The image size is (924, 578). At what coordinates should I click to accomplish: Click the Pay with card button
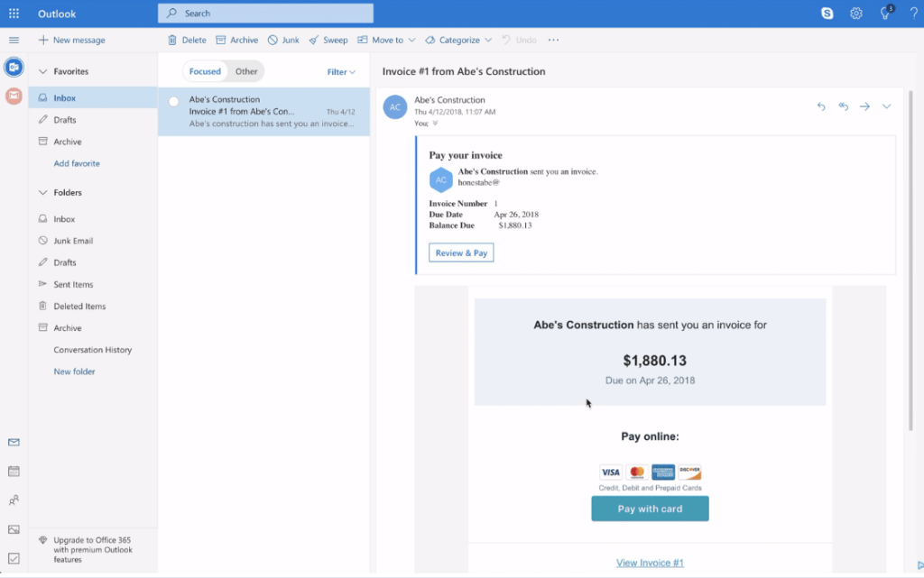click(x=650, y=509)
